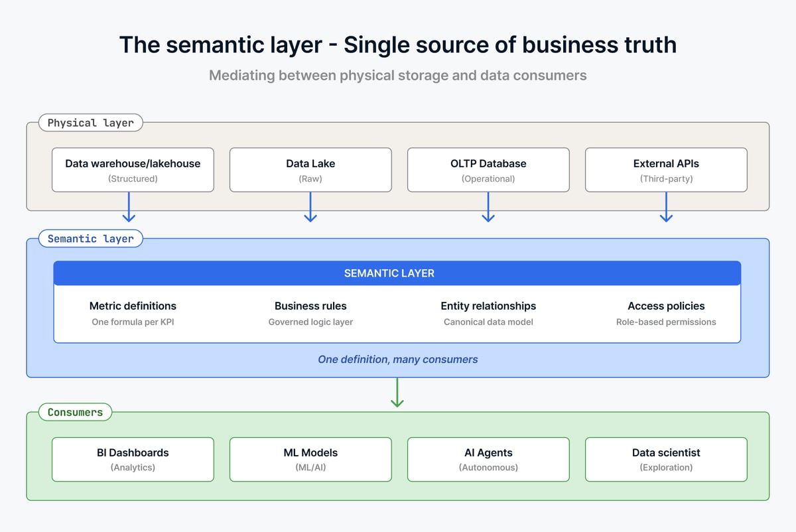Click One definition, many consumers caption
The image size is (796, 532).
point(398,360)
